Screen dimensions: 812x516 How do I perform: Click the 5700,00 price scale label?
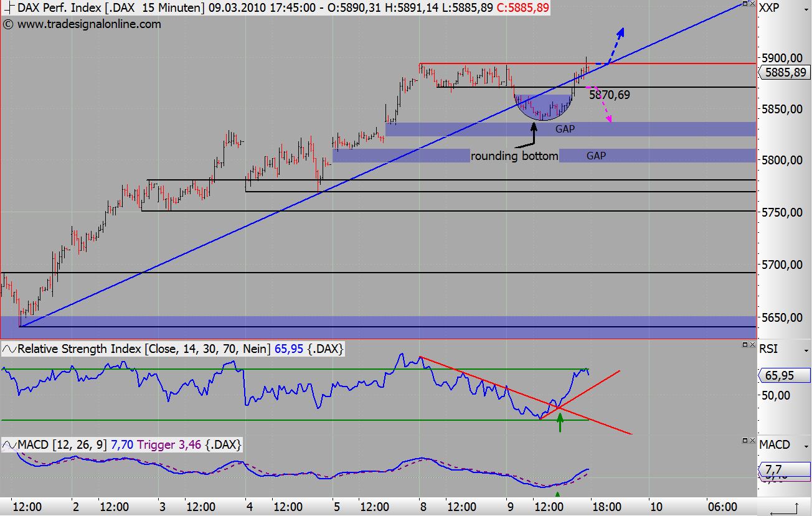click(783, 265)
